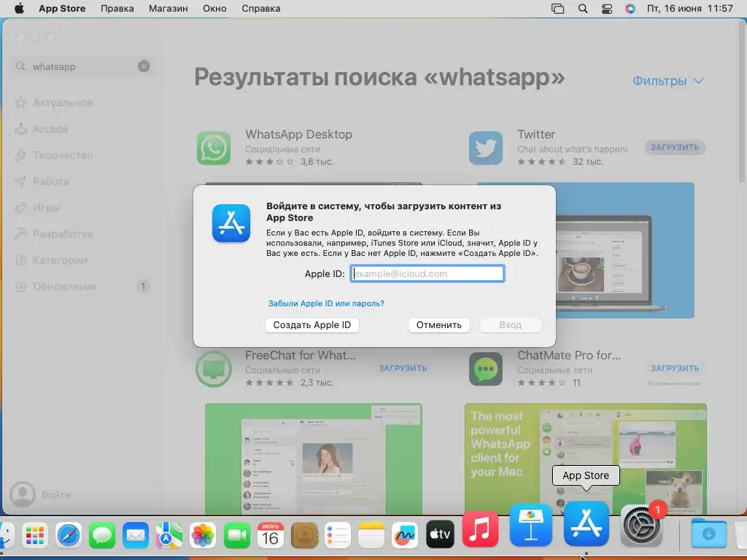Clear the whatsapp search field
Screen dimensions: 747x560
click(x=144, y=66)
